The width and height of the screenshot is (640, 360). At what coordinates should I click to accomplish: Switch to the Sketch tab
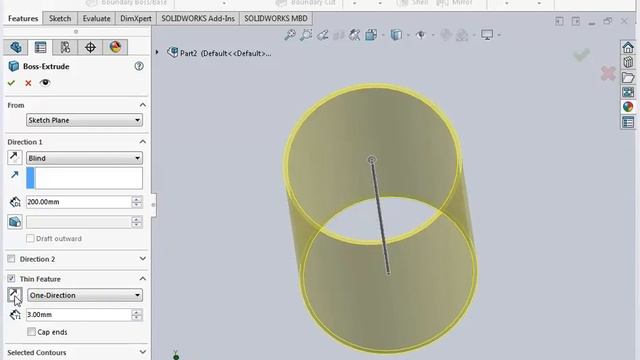60,19
